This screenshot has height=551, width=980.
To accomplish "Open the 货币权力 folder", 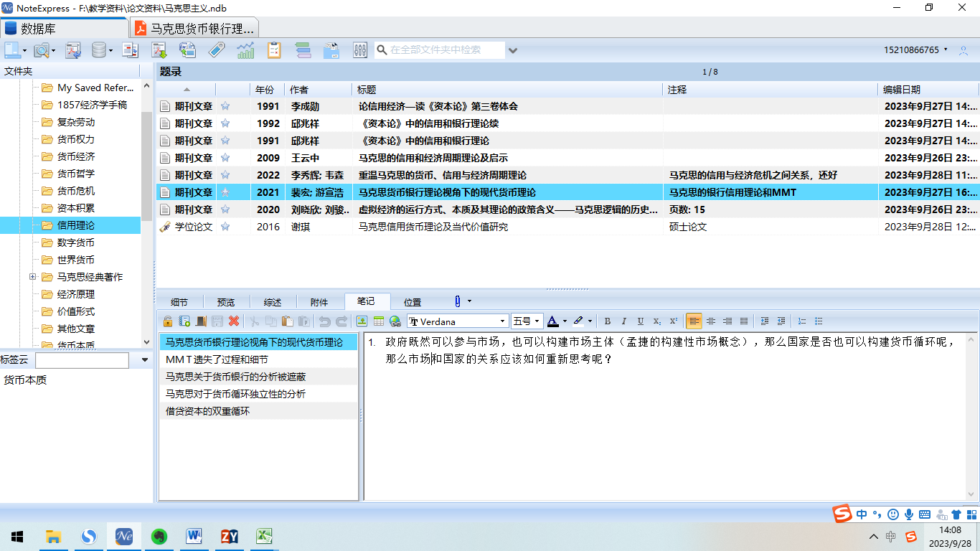I will [x=75, y=139].
